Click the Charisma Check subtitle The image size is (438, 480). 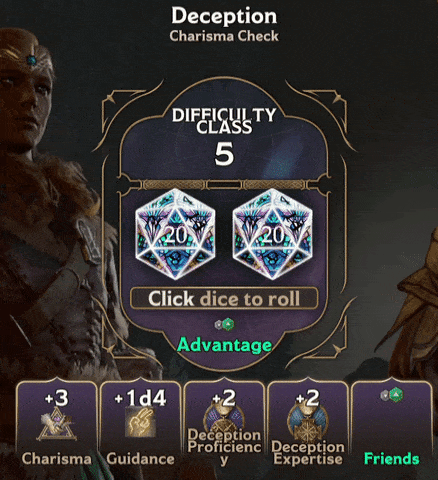tap(224, 36)
